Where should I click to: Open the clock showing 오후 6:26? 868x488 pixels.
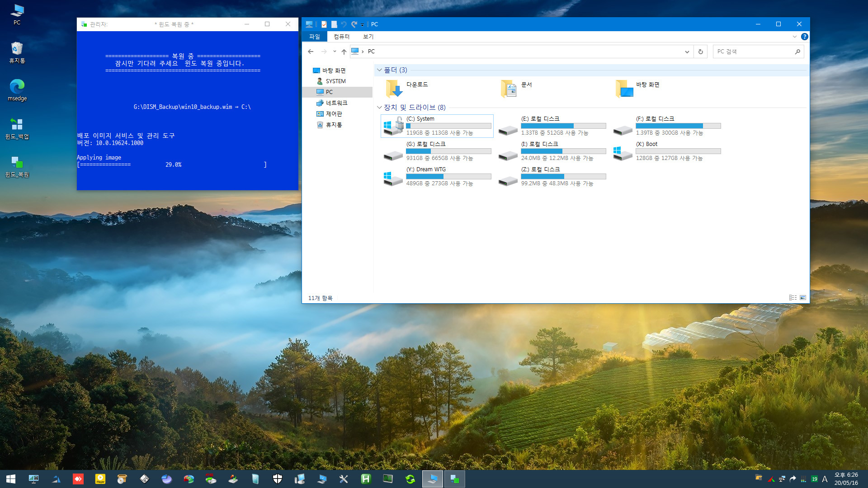(846, 479)
